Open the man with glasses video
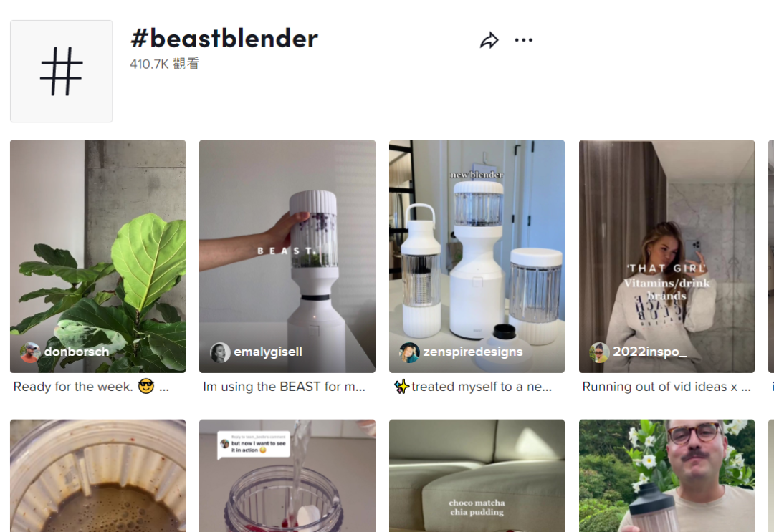The image size is (774, 532). 666,475
